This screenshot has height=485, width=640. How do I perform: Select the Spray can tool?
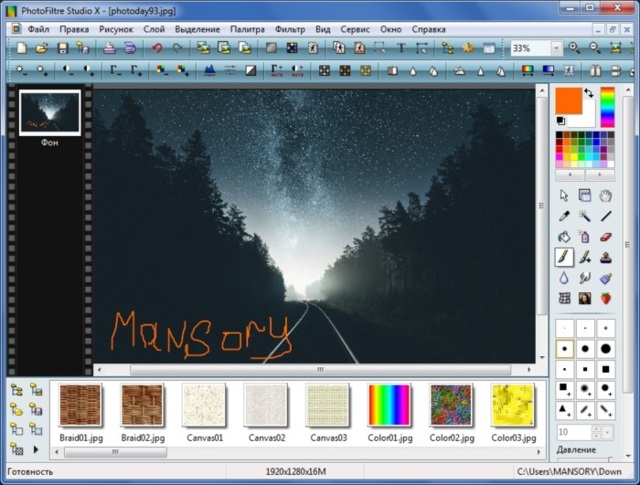(584, 237)
